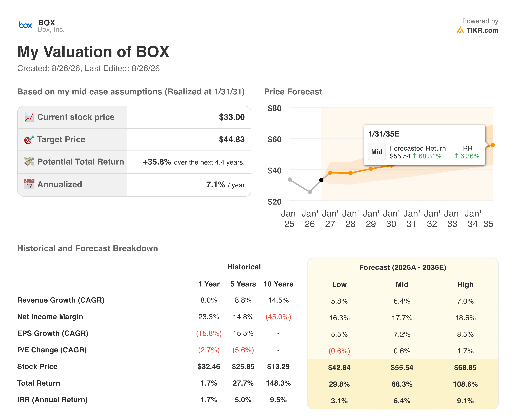Click the $44.83 target price value

click(232, 139)
